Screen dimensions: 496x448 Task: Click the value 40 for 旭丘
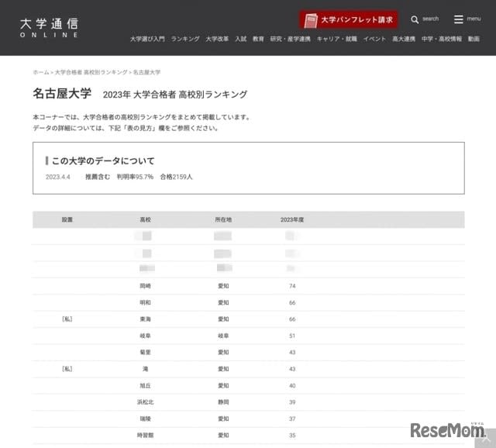click(x=292, y=386)
